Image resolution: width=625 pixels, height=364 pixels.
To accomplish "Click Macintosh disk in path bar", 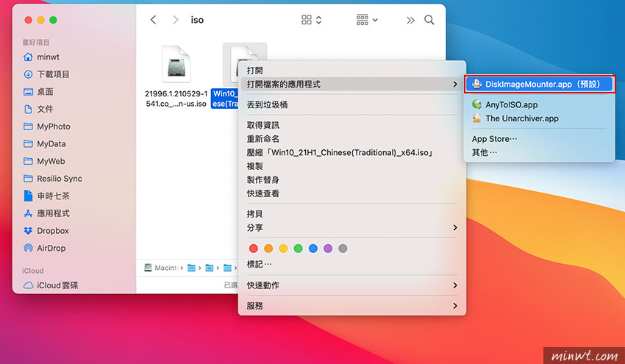I will coord(161,268).
